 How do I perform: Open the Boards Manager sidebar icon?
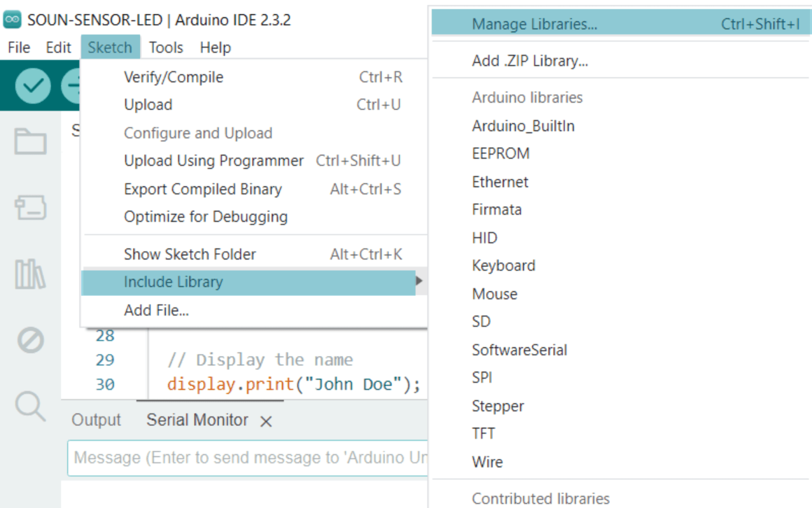[x=30, y=207]
